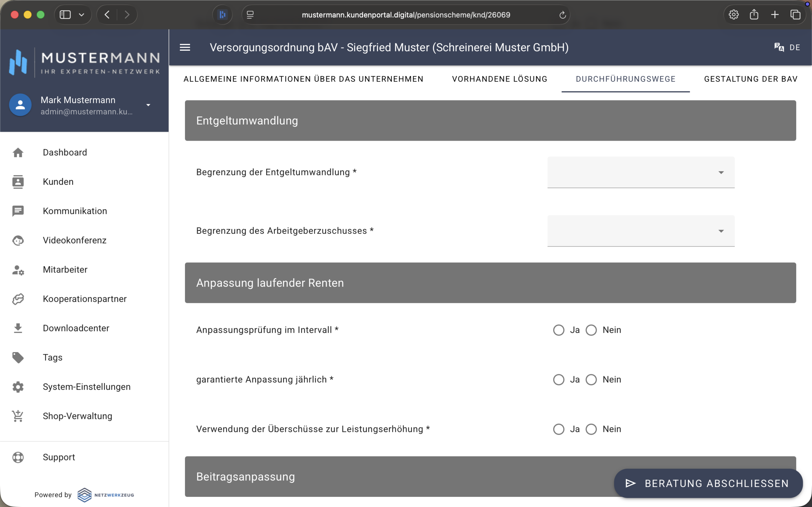
Task: Open Kooperationspartner handshake icon
Action: click(x=18, y=299)
